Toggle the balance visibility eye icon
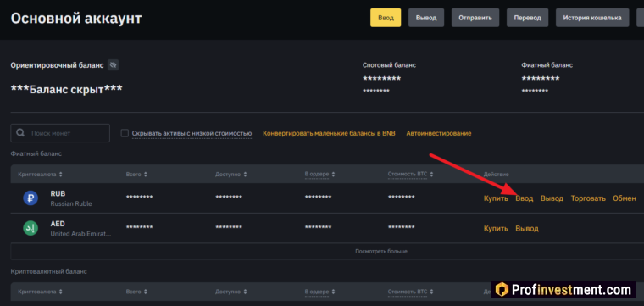644x306 pixels. (113, 65)
